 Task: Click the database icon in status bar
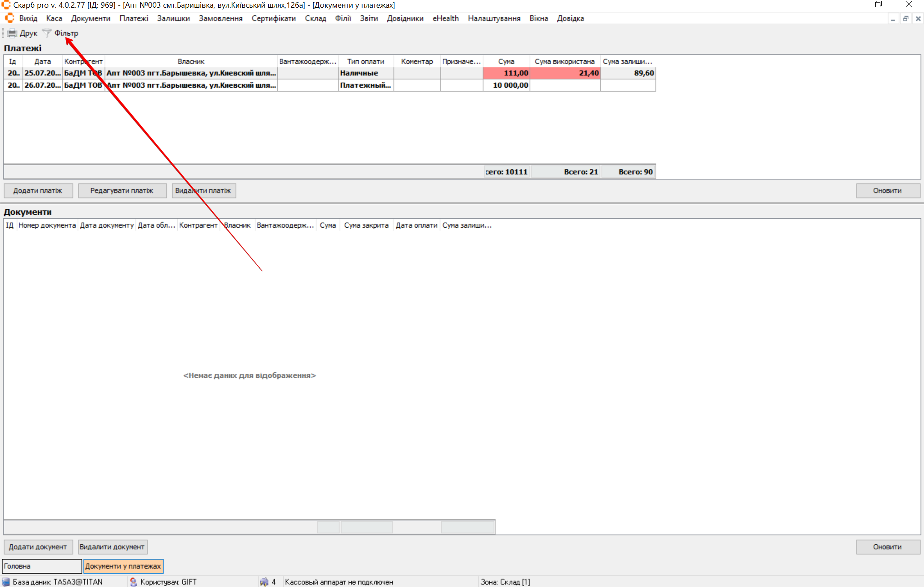tap(6, 582)
